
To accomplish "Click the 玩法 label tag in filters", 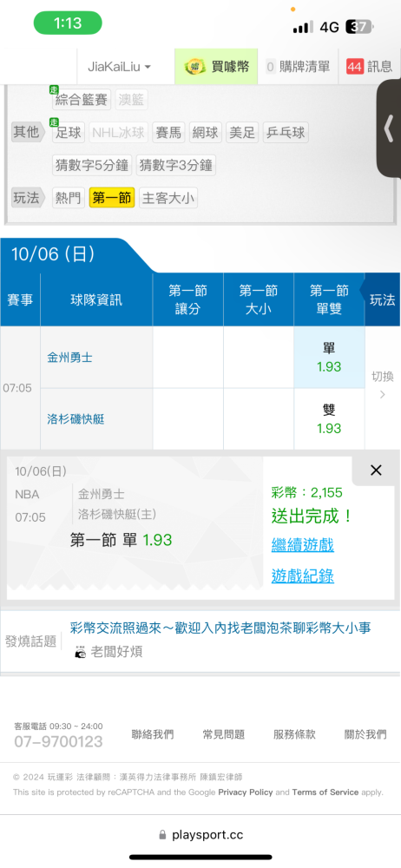I will [x=28, y=198].
